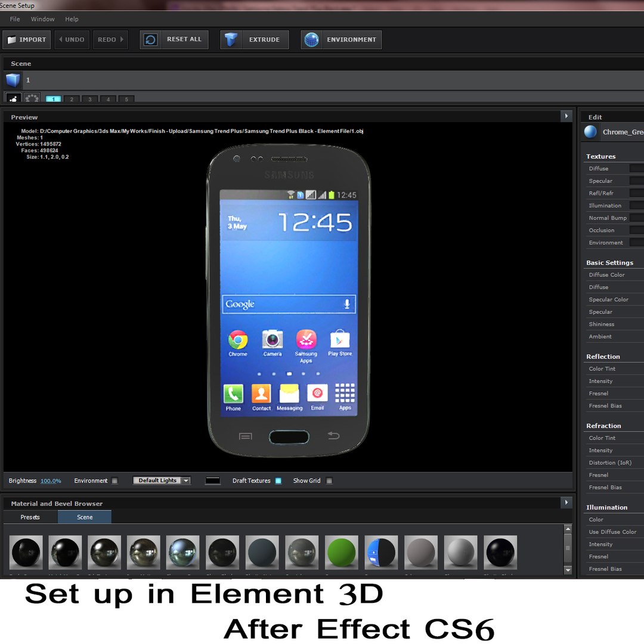Image resolution: width=644 pixels, height=644 pixels.
Task: Select the fourth bronze-tinted chrome material sphere
Action: click(143, 552)
